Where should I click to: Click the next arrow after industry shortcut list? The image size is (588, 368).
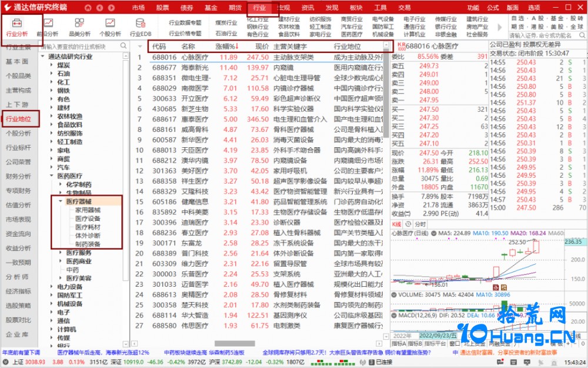499,27
